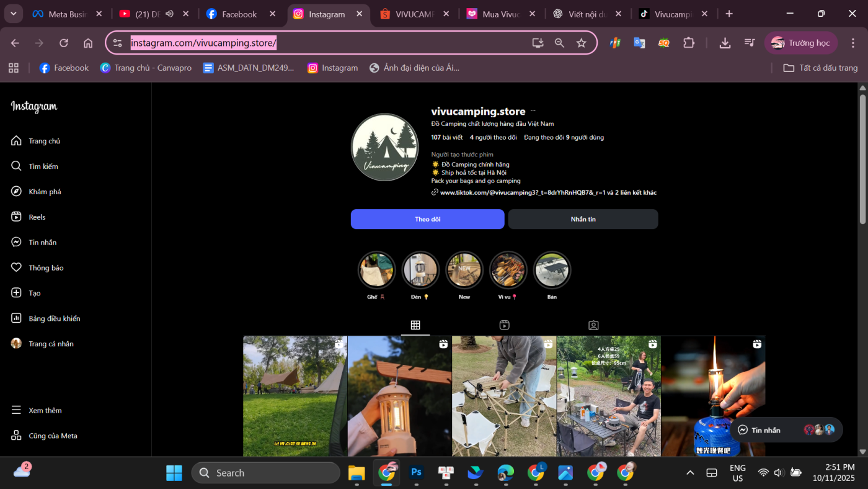Open Chrome apps grid in bookmarks bar

point(14,68)
